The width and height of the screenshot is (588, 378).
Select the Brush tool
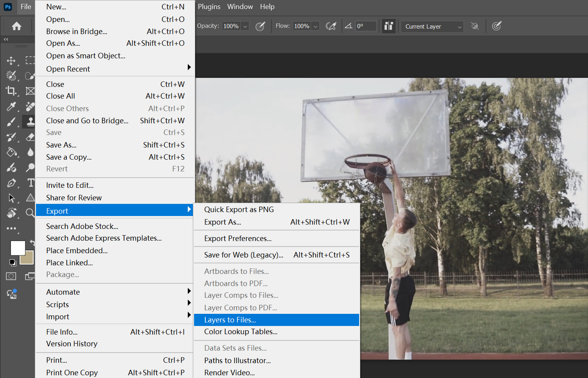(11, 121)
